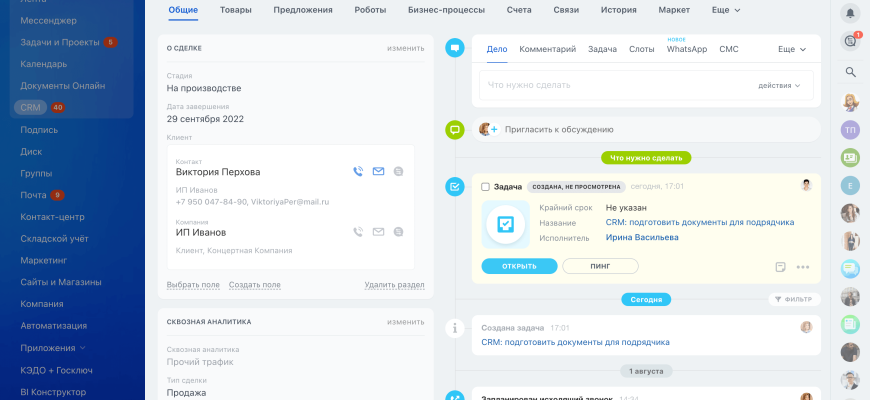
Task: Check the Задача completion checkbox
Action: pyautogui.click(x=485, y=186)
